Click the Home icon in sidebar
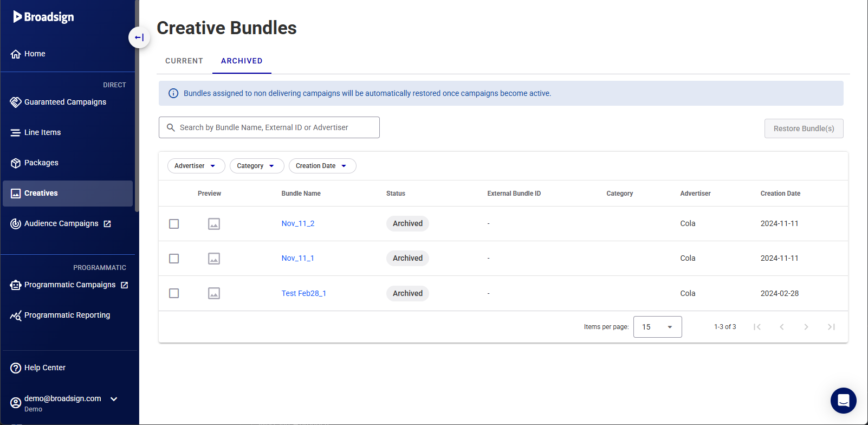The height and width of the screenshot is (425, 868). point(16,54)
